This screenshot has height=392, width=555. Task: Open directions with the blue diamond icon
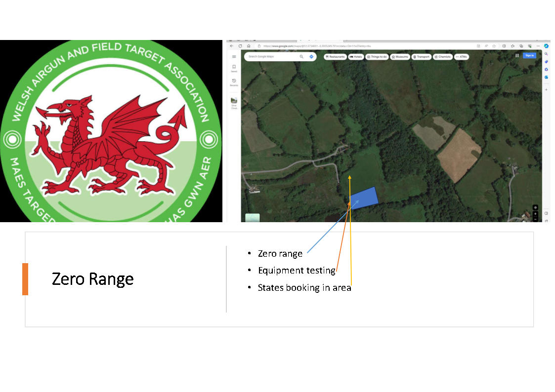(x=311, y=57)
